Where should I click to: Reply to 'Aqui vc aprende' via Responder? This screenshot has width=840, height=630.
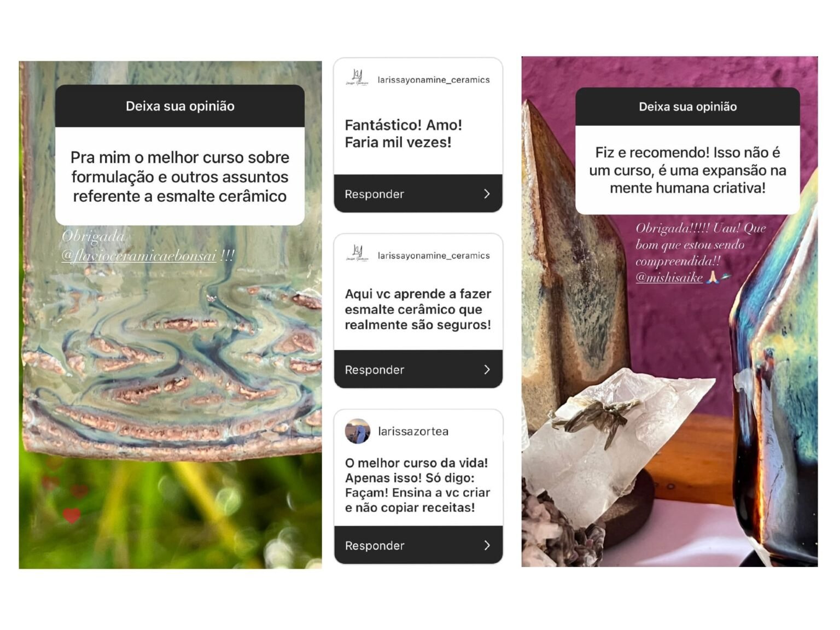pyautogui.click(x=418, y=370)
